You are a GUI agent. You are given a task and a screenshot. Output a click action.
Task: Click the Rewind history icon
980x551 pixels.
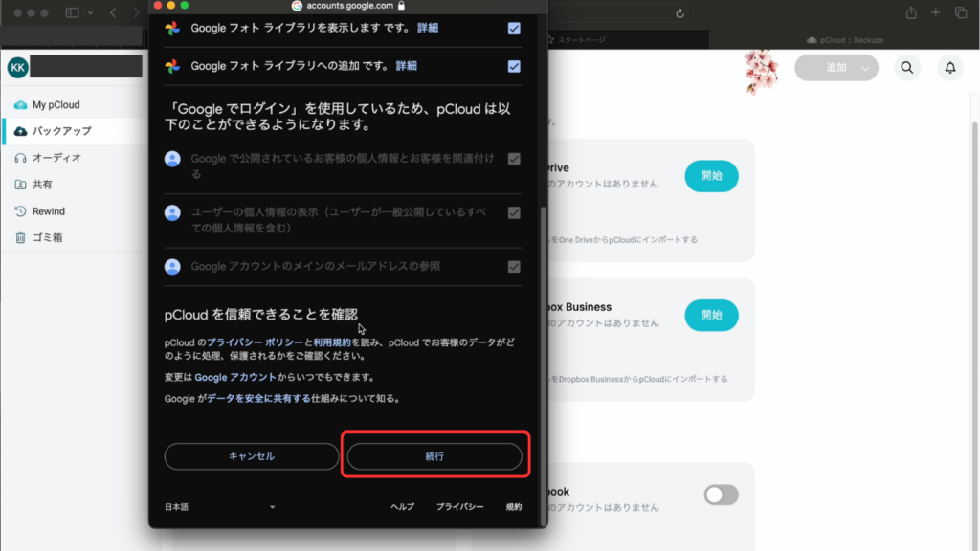coord(21,211)
